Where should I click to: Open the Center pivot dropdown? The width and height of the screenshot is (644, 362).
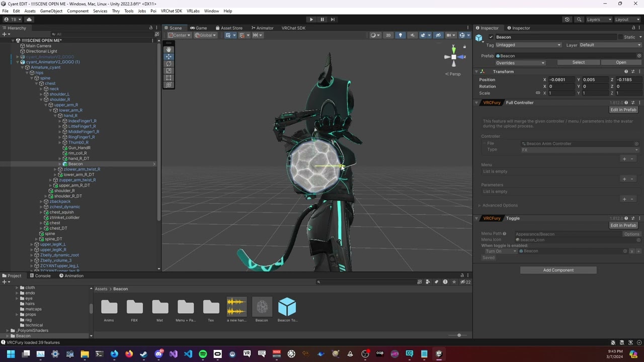pos(180,35)
